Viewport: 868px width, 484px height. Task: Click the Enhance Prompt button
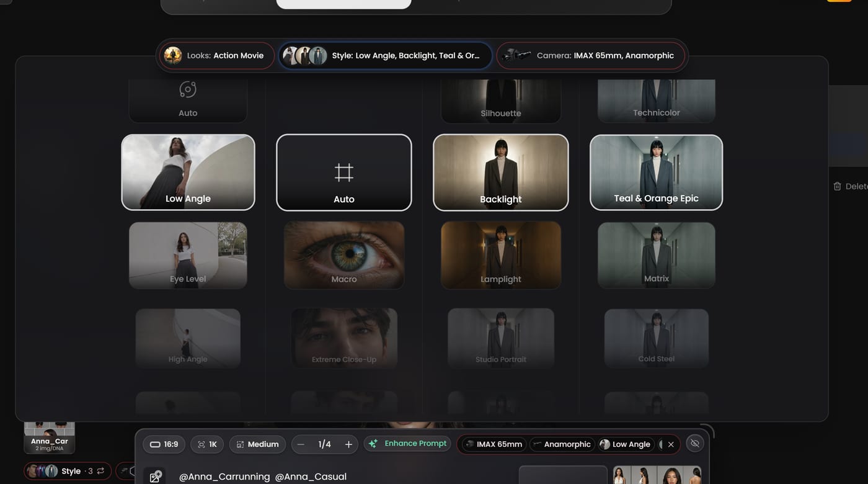pyautogui.click(x=407, y=444)
